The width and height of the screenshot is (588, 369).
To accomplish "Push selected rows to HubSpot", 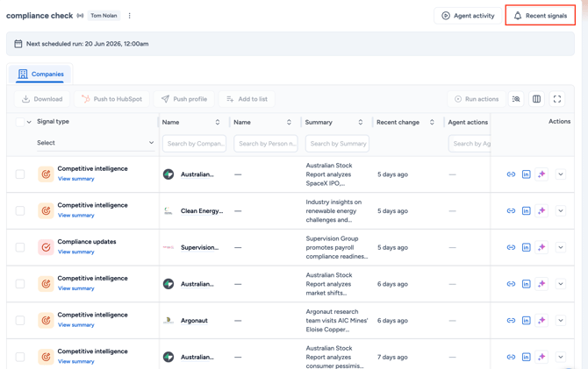I will pyautogui.click(x=111, y=99).
